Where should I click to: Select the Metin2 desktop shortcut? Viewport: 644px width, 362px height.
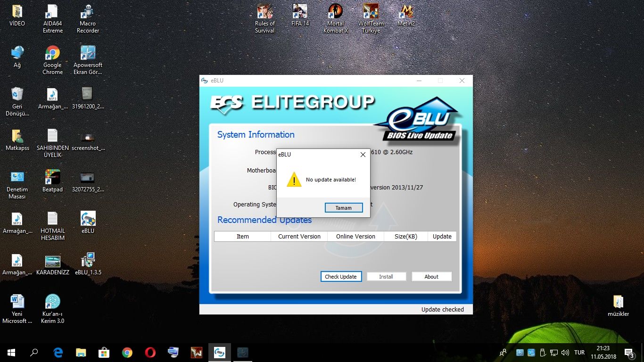pos(406,16)
